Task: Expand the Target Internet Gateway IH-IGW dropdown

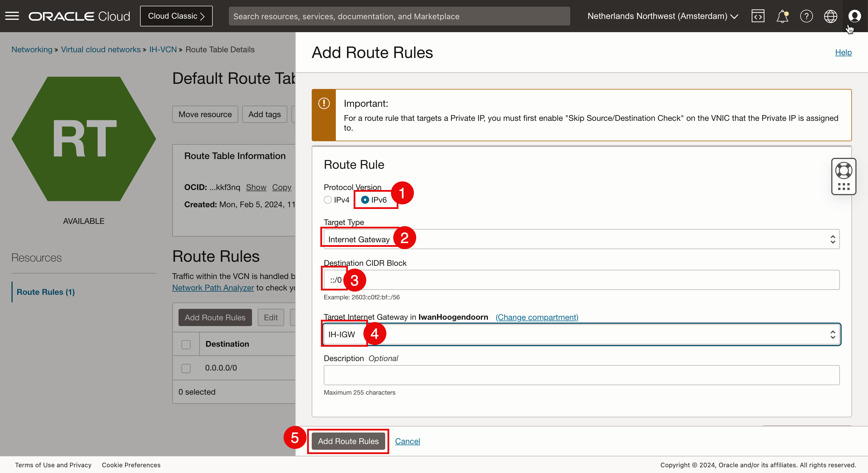Action: coord(581,334)
